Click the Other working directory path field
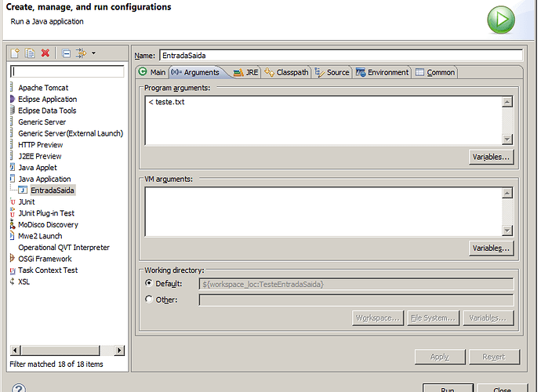The height and width of the screenshot is (392, 541). pos(356,299)
